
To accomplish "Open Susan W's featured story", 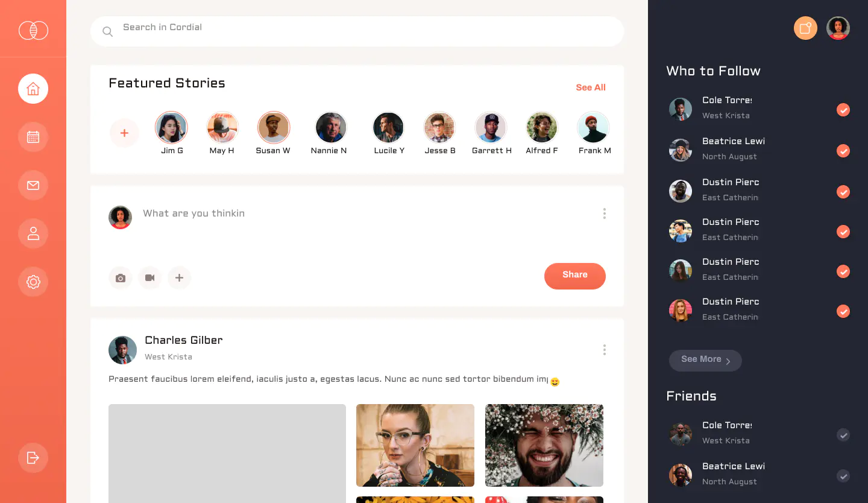I will point(274,127).
